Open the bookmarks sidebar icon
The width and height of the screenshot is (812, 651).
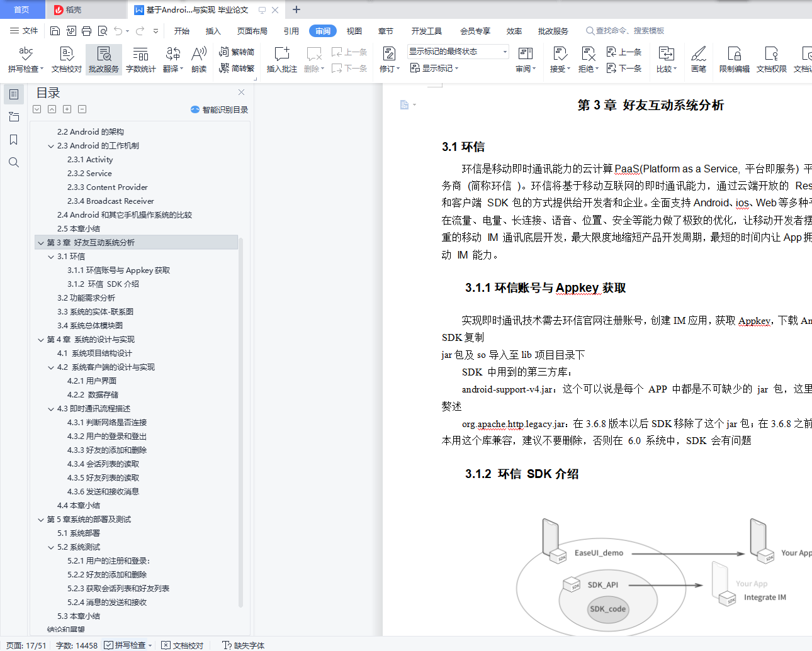click(x=14, y=140)
